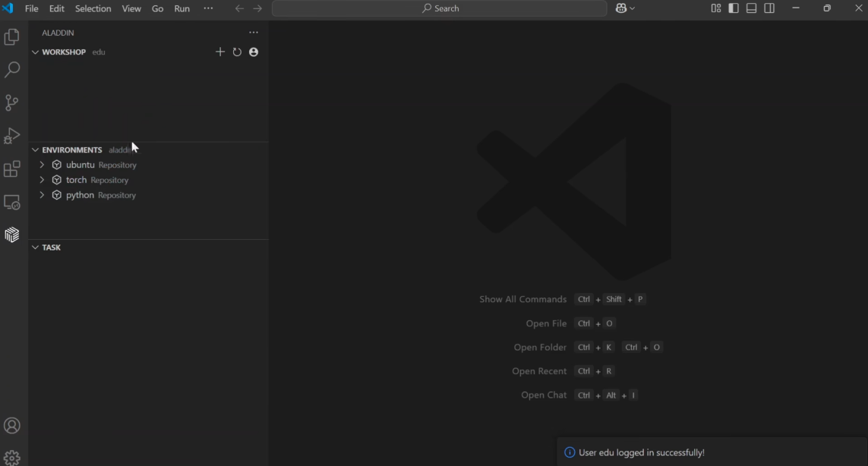Open the View menu
The width and height of the screenshot is (868, 466).
[x=131, y=8]
